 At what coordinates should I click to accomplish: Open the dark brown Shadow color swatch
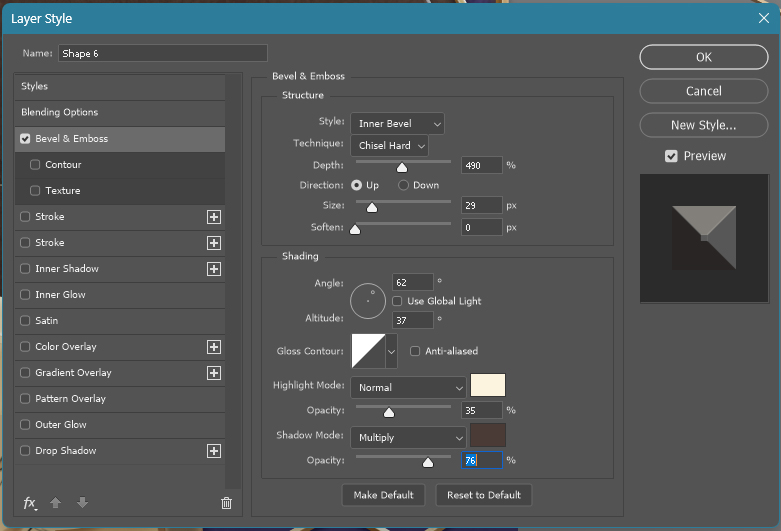(488, 435)
